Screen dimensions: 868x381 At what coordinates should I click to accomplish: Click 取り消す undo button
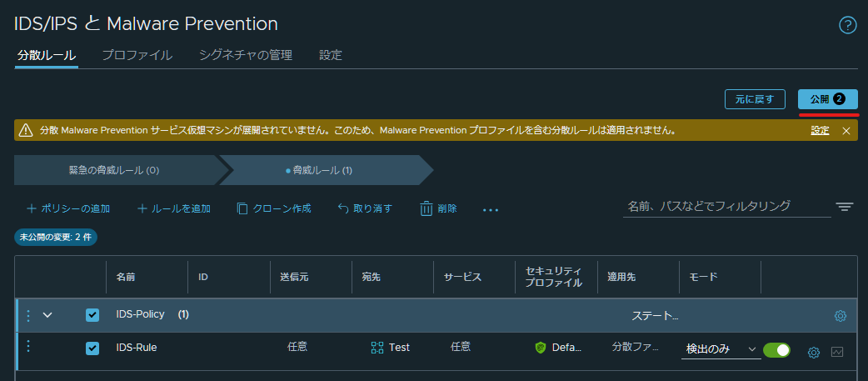pos(365,208)
